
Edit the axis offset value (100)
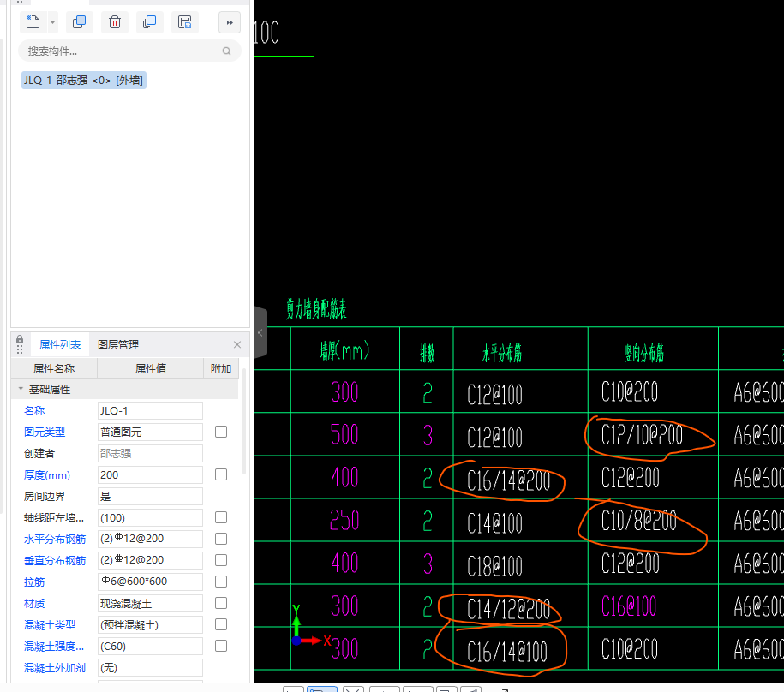pyautogui.click(x=150, y=518)
